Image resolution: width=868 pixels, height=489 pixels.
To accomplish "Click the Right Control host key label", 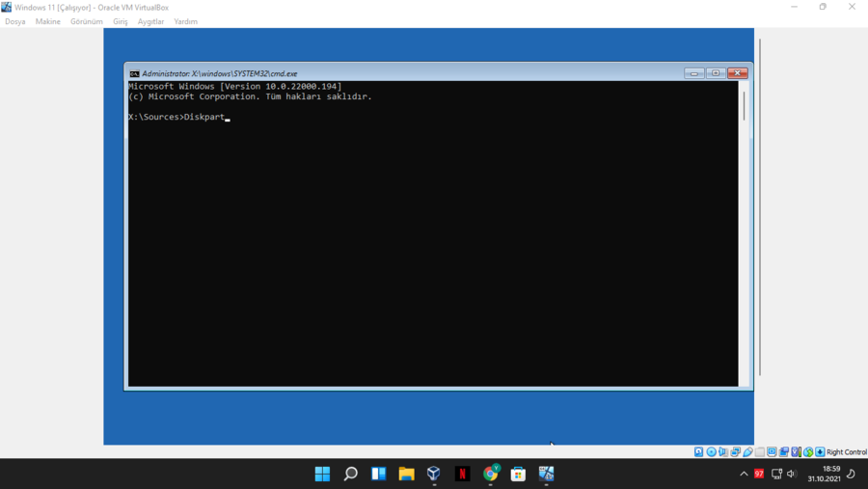I will [x=847, y=452].
